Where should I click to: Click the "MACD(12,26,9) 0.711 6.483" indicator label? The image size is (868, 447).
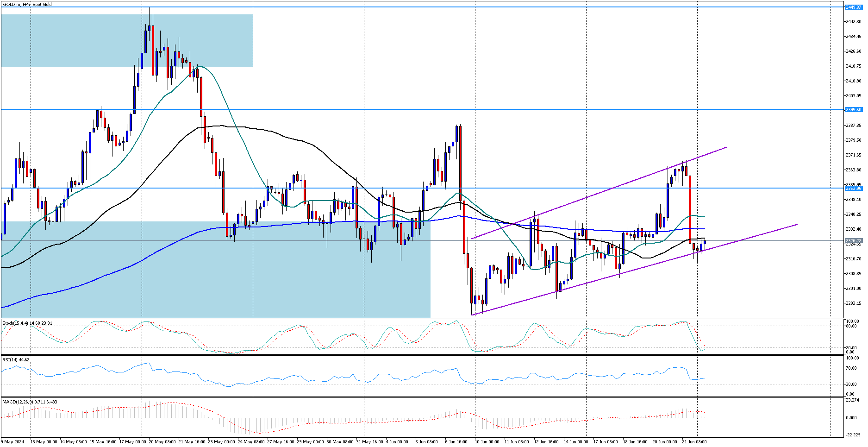coord(30,402)
